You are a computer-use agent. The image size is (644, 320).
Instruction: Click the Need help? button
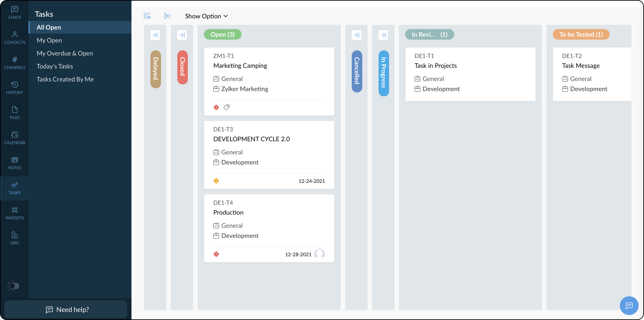(x=66, y=309)
